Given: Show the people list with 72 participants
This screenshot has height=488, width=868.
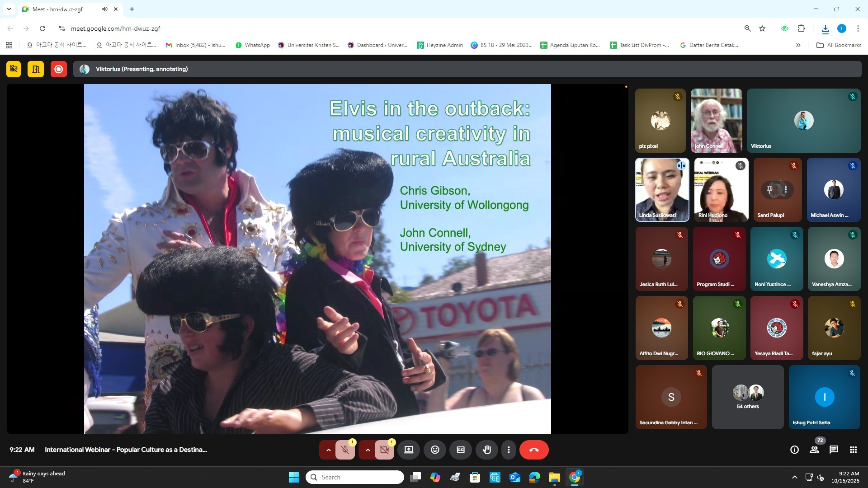Looking at the screenshot, I should pyautogui.click(x=814, y=450).
